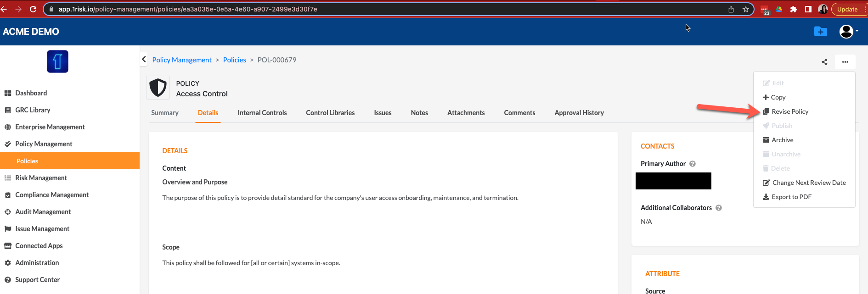Click the blue add-folder icon in header

821,31
